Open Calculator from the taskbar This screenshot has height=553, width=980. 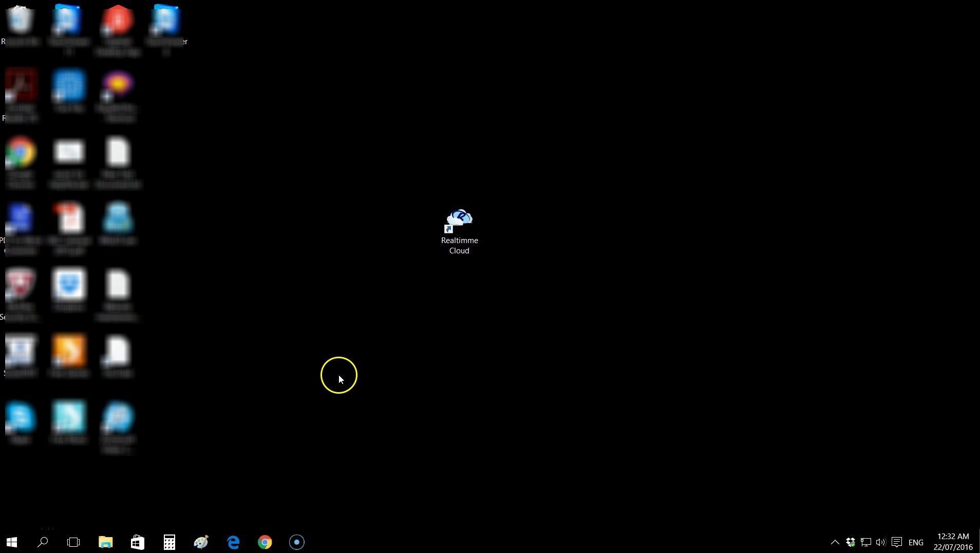169,542
